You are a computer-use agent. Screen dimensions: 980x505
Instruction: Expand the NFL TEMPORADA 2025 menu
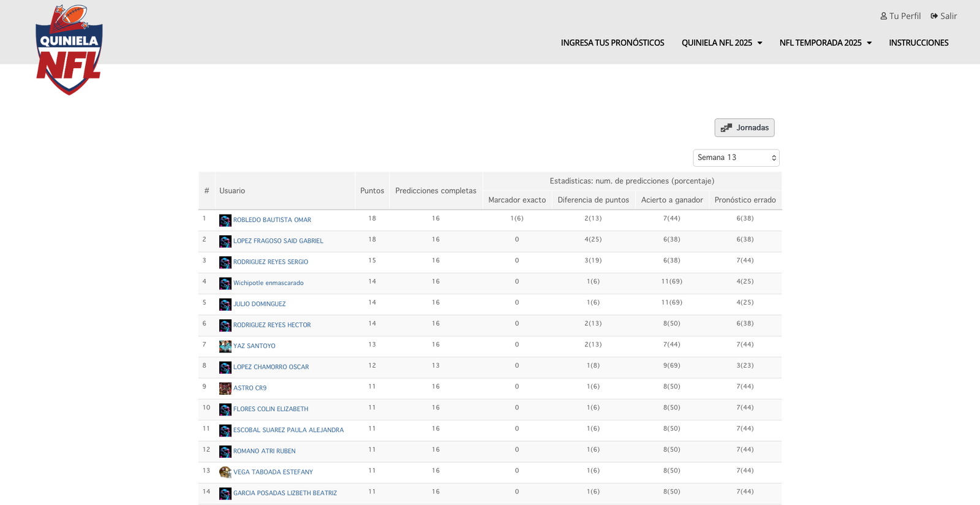click(x=825, y=43)
